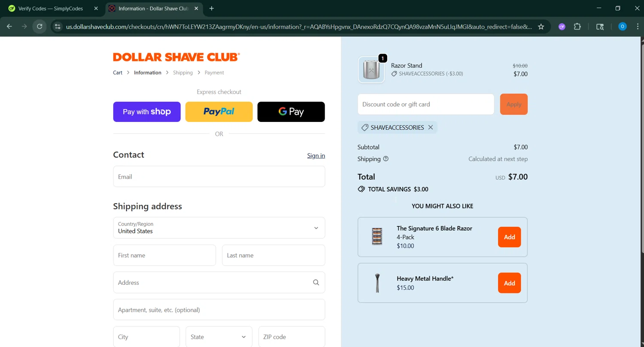Open Chrome profile avatar
Viewport: 644px width, 347px height.
tap(622, 27)
